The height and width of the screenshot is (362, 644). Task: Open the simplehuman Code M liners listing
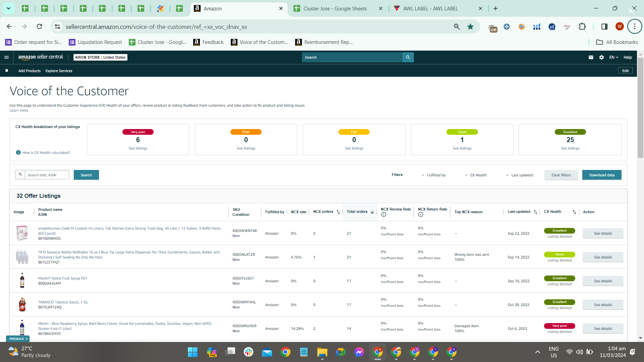pos(129,231)
